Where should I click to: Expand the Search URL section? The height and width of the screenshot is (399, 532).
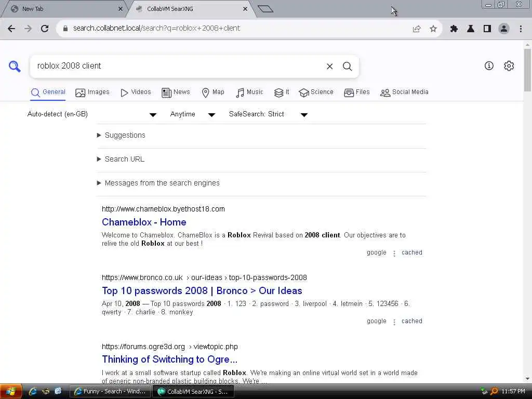point(121,159)
